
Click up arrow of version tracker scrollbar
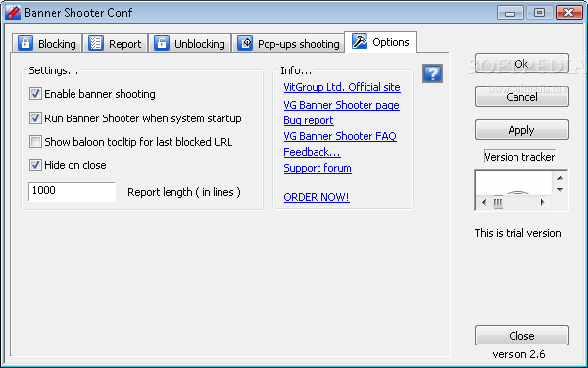tap(560, 178)
